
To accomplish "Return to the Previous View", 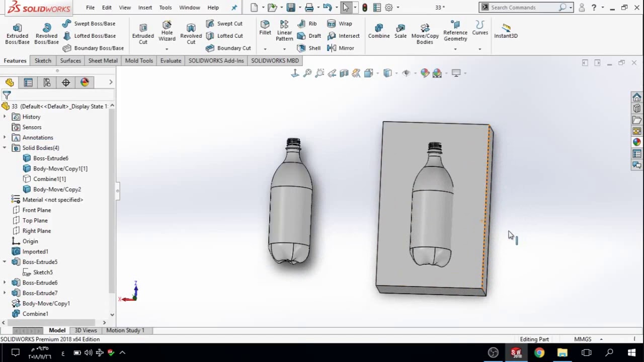I will [x=332, y=73].
